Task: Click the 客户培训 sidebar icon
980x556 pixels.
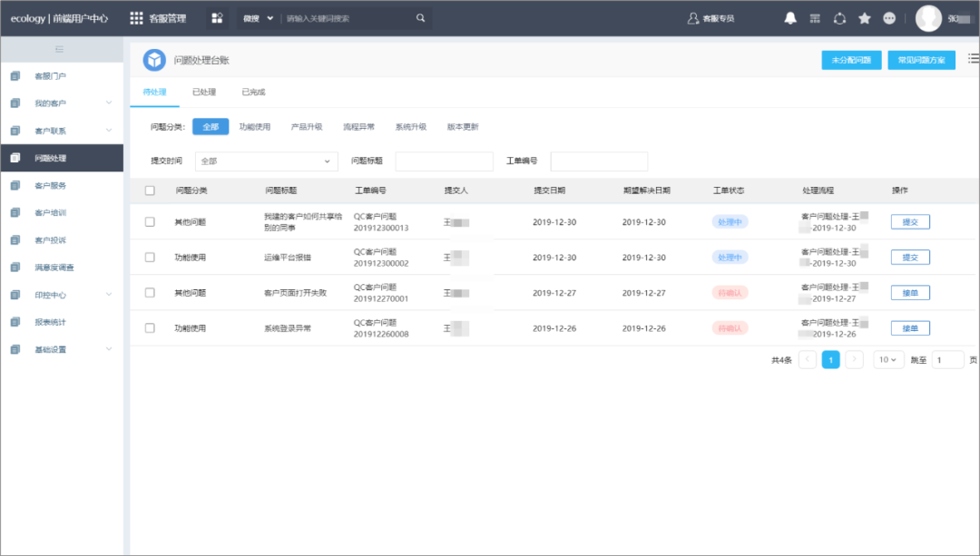Action: click(x=15, y=212)
